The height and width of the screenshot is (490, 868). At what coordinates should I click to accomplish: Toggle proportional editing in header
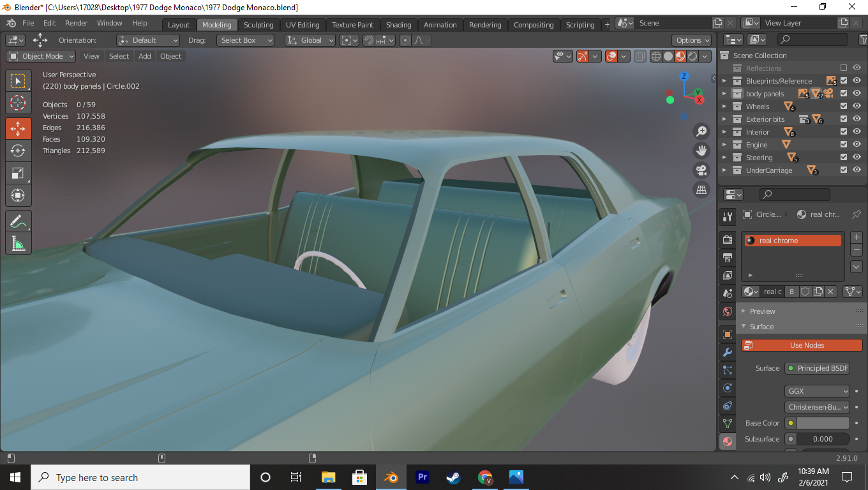[405, 40]
